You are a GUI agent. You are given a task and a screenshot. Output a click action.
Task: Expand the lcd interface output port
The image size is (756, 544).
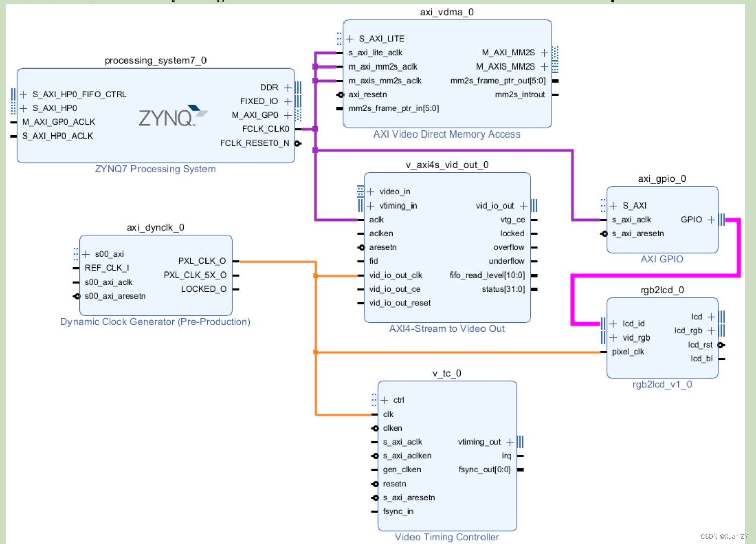pyautogui.click(x=711, y=317)
